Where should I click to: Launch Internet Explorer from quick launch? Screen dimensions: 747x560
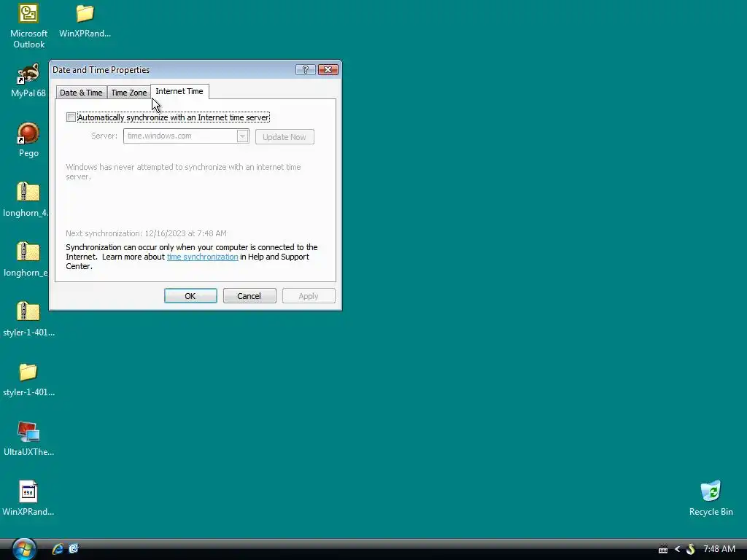point(58,549)
